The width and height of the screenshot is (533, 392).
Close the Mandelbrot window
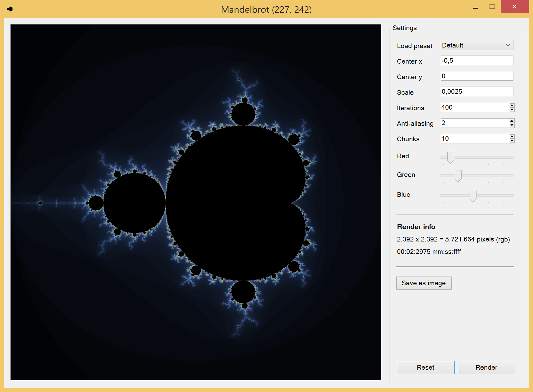(x=515, y=7)
